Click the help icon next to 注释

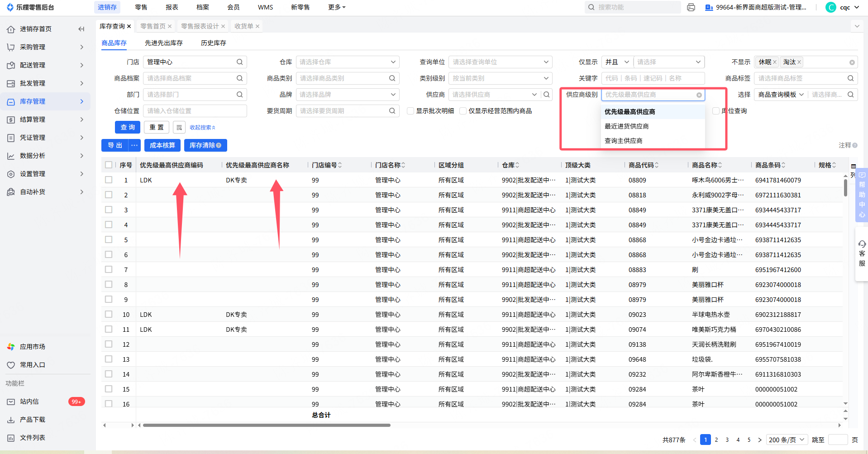[x=855, y=145]
